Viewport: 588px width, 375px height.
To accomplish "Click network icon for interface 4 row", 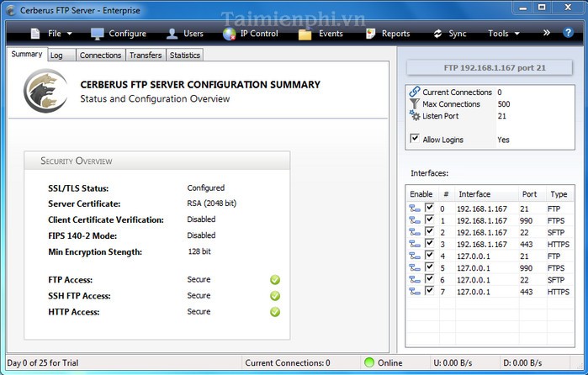I will pos(415,256).
